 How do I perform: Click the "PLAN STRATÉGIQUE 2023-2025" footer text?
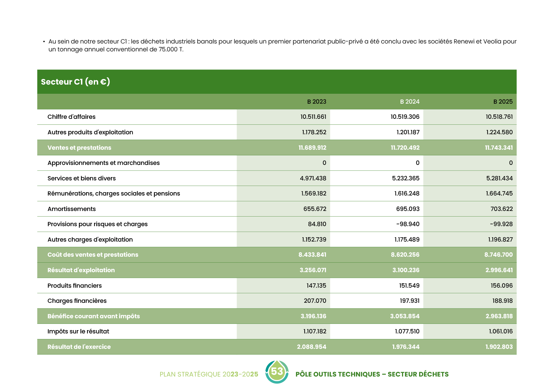[x=209, y=374]
